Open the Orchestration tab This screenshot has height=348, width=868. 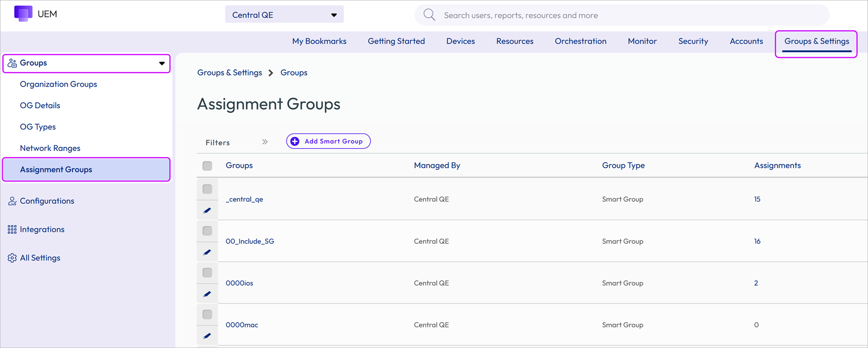(x=581, y=41)
